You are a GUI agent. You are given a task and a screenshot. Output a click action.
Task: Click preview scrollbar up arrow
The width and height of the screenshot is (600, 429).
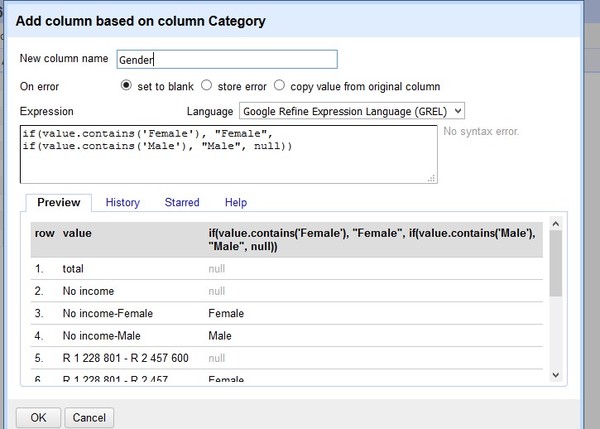click(x=556, y=224)
